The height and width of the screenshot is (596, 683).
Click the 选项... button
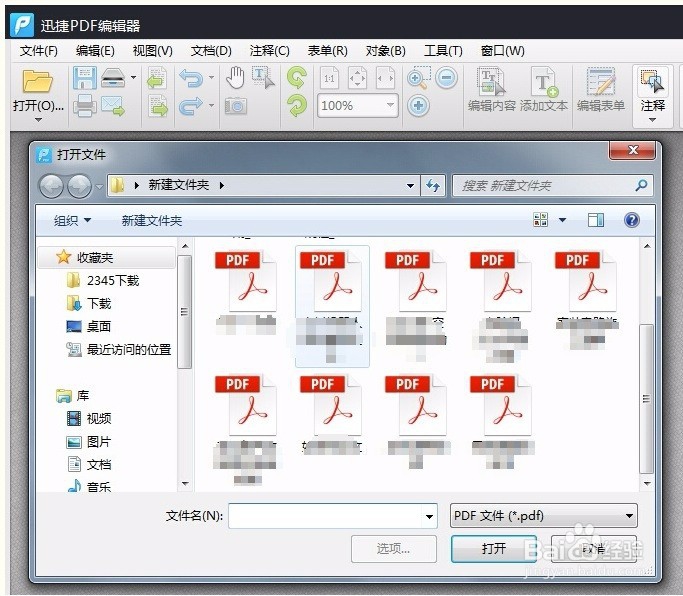[393, 549]
